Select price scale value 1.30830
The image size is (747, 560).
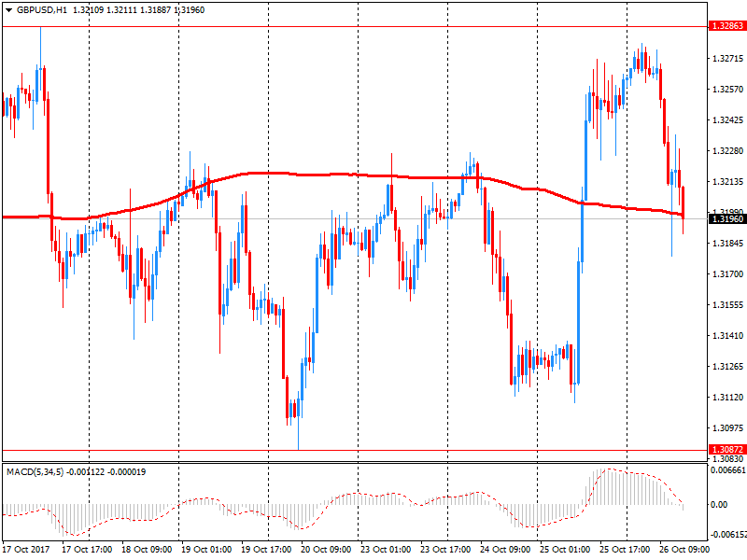pos(727,458)
